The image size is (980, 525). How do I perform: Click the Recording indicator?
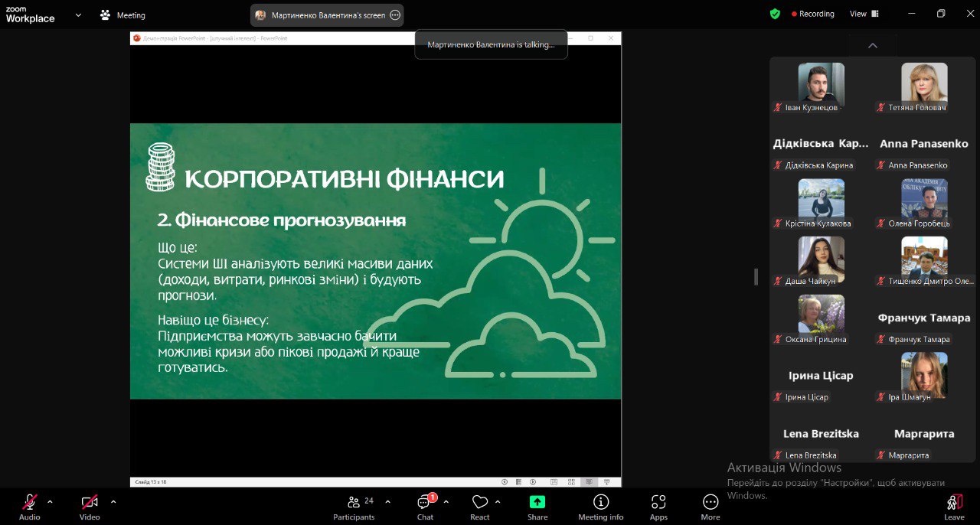[812, 14]
